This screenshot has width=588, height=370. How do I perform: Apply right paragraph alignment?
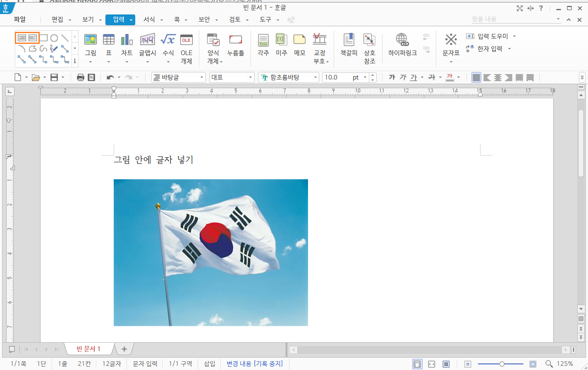(x=509, y=77)
